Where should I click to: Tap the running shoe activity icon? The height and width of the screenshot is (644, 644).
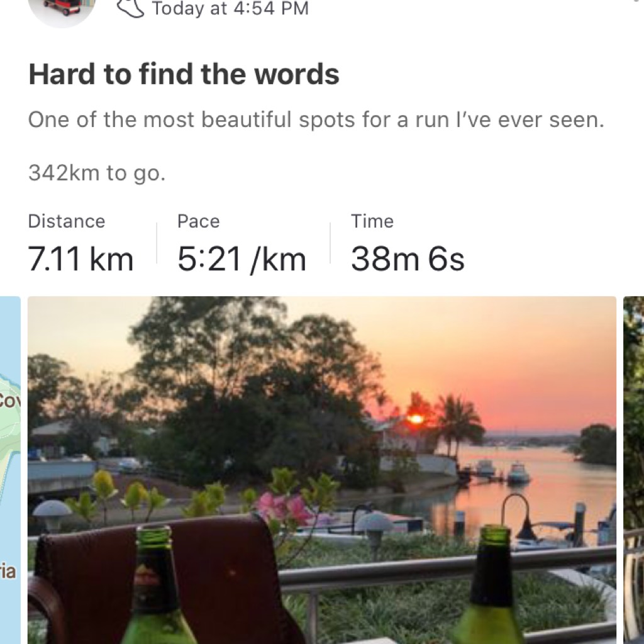(x=130, y=9)
